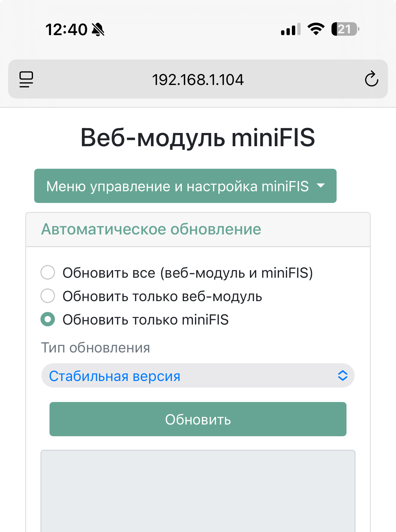This screenshot has height=532, width=396.
Task: Tap the page reload icon
Action: point(371,79)
